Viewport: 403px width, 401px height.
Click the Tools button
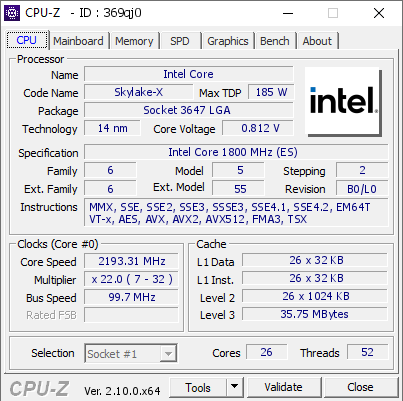[x=198, y=387]
